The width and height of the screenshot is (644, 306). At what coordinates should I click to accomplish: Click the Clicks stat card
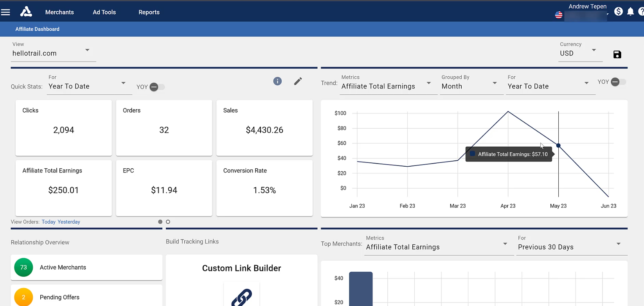coord(64,128)
